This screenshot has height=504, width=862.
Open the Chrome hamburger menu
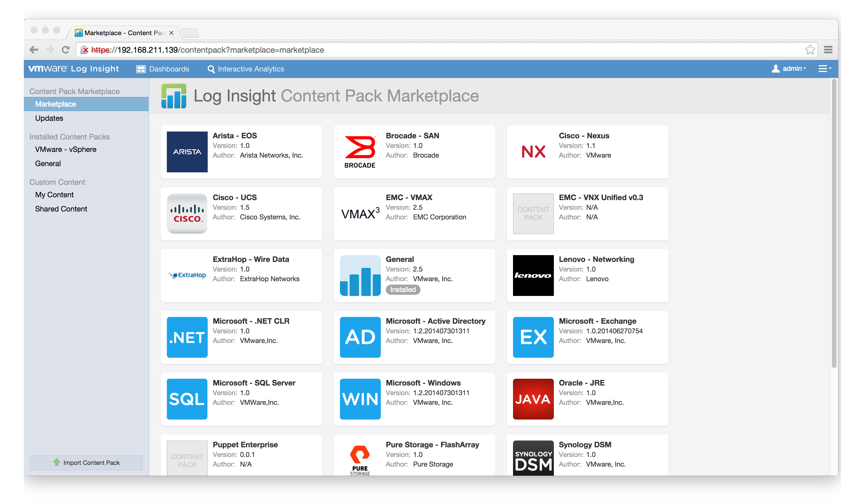[828, 50]
